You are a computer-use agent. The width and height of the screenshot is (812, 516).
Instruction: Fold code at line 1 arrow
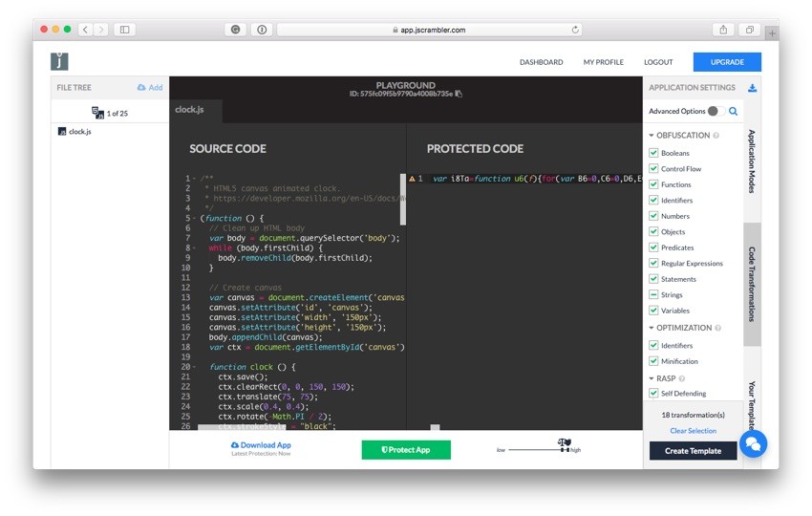[194, 179]
